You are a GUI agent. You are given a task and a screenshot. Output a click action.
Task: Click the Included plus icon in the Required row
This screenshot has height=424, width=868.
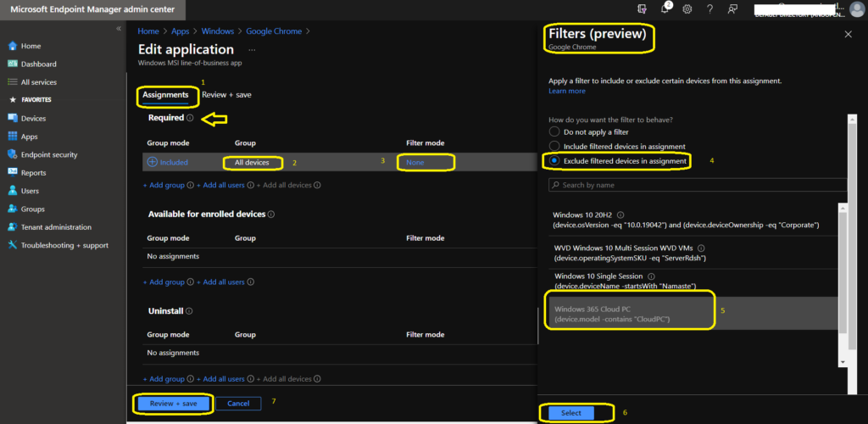(153, 162)
